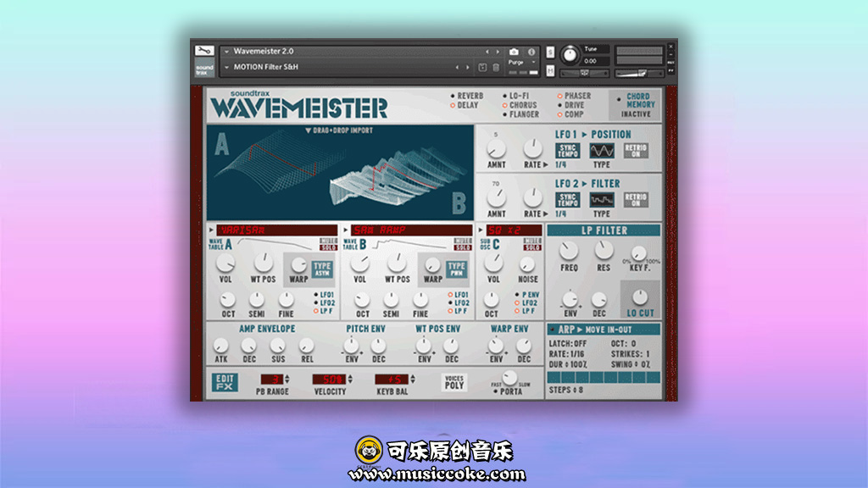
Task: Open the SQ x2 sub oscillator selector arrow
Action: (480, 230)
